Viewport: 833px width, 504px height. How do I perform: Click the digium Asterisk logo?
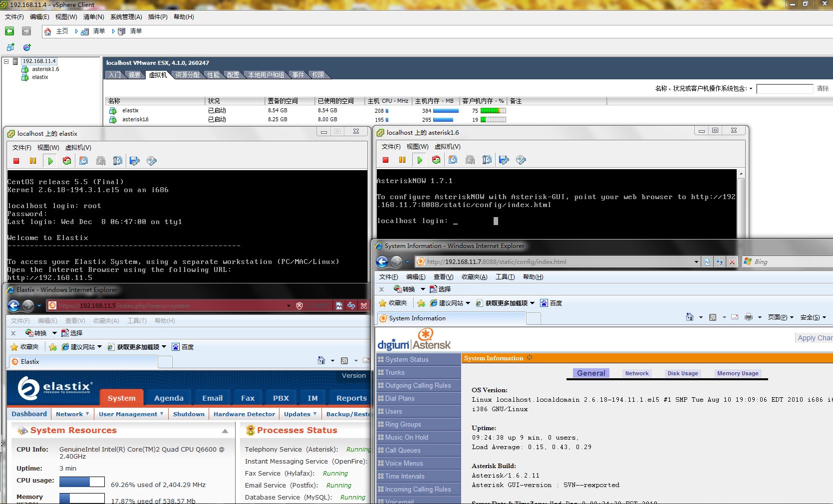click(414, 340)
